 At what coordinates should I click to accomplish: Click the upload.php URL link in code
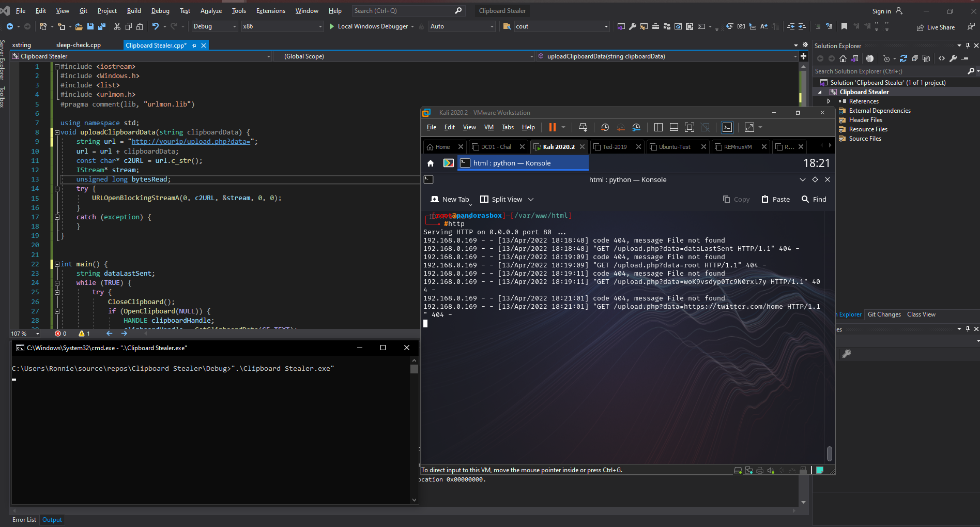click(x=191, y=142)
